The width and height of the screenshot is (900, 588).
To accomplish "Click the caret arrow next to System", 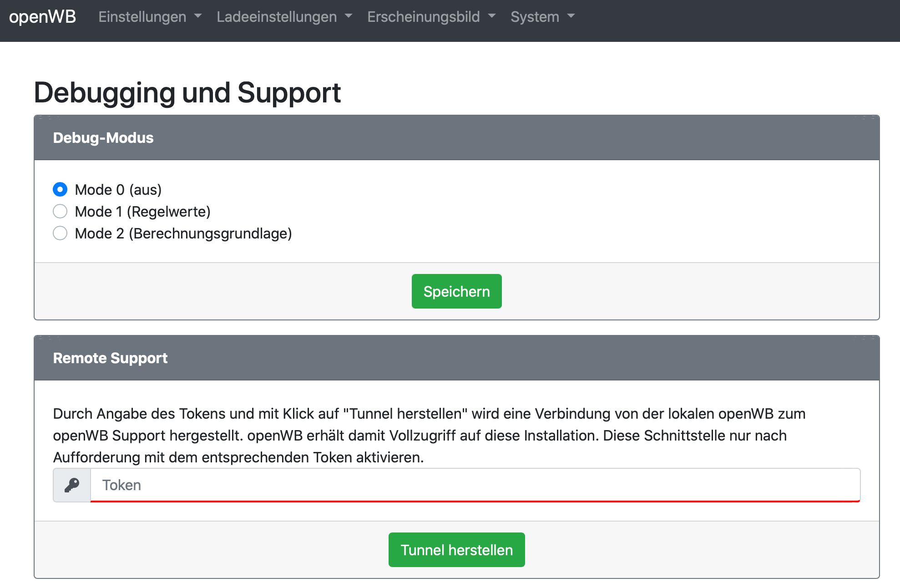I will tap(571, 16).
